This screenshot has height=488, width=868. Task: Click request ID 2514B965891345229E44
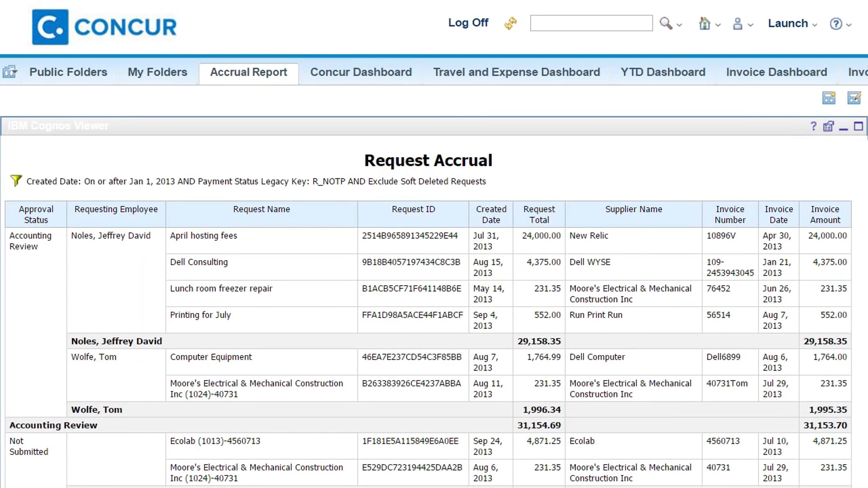(x=410, y=236)
